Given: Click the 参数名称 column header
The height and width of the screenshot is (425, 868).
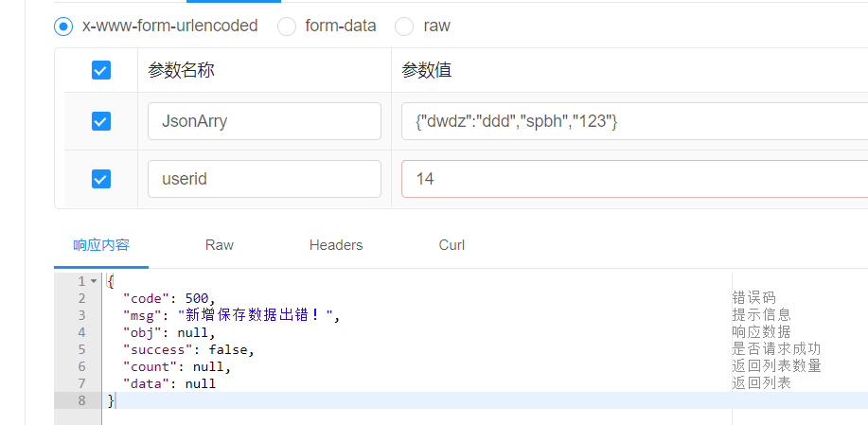Looking at the screenshot, I should click(x=181, y=70).
